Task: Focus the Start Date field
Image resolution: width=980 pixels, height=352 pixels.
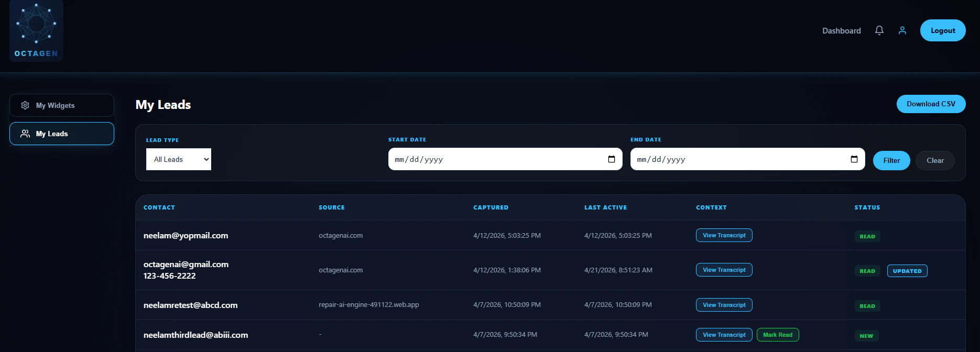Action: [505, 159]
